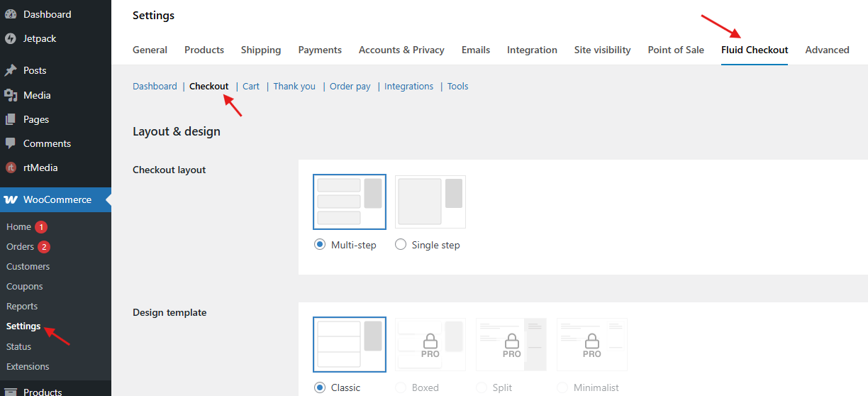Viewport: 868px width, 396px height.
Task: Click the Checkout sub-section link
Action: pos(209,86)
